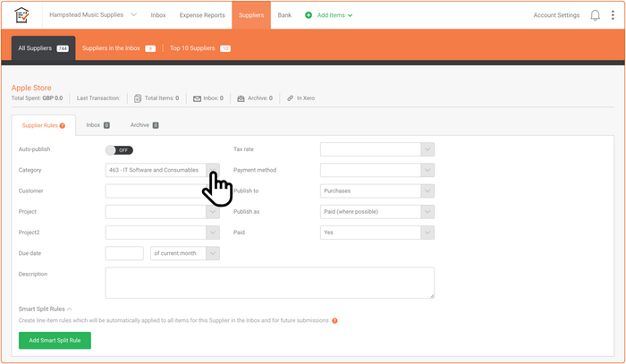626x364 pixels.
Task: Open Account Settings
Action: [556, 15]
